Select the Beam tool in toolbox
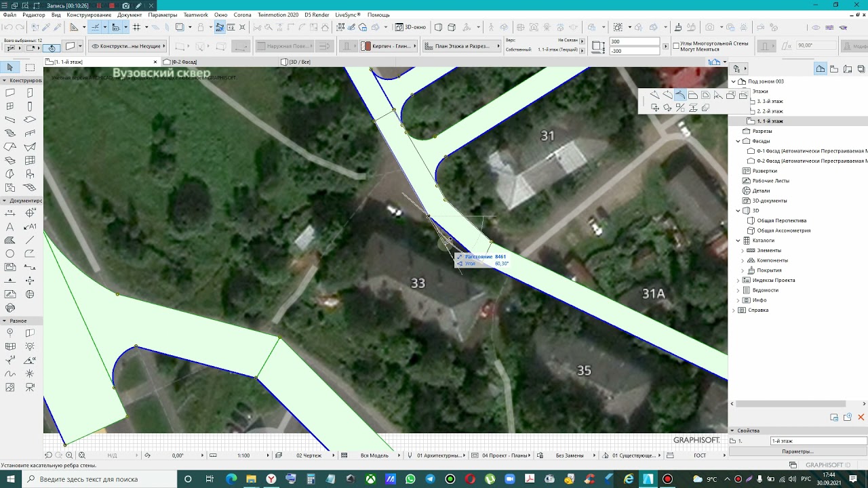868x488 pixels. [9, 120]
